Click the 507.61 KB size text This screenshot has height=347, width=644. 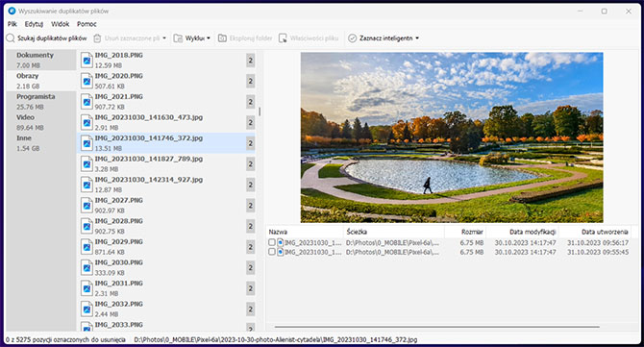click(x=110, y=87)
